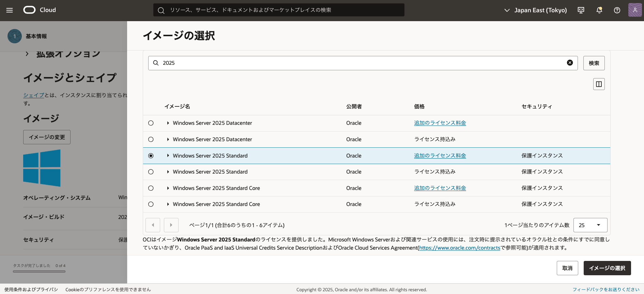Click the 基本情報 step label
Screen dimensions: 644x294
click(36, 36)
